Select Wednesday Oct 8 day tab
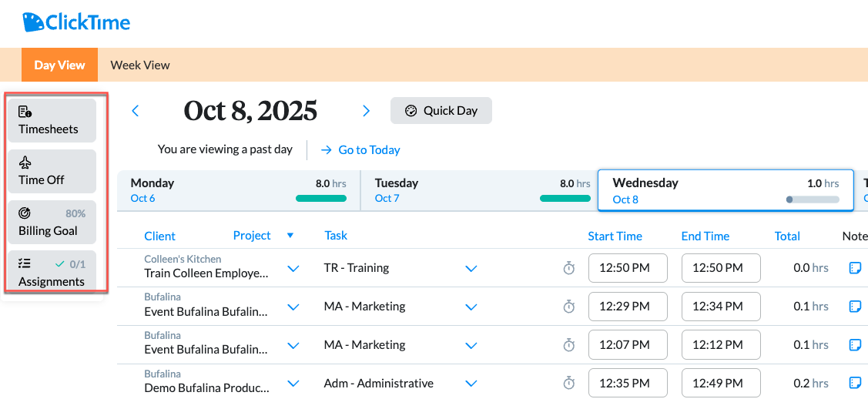Viewport: 868px width, 399px height. (x=726, y=190)
